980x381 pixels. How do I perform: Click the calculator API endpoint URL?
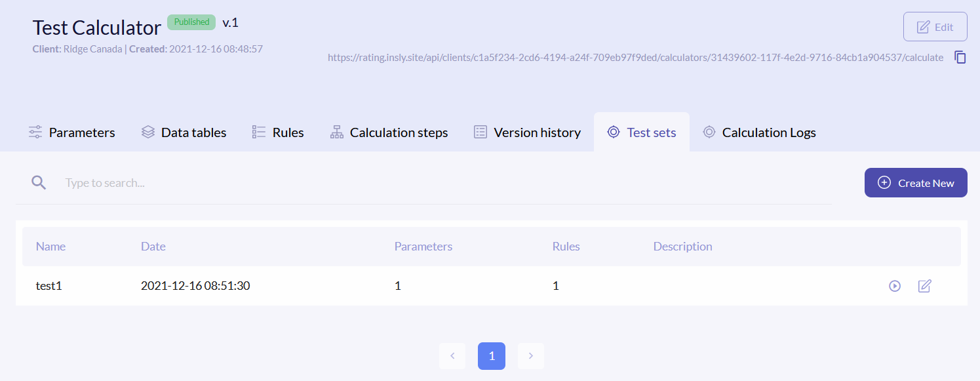[x=635, y=58]
